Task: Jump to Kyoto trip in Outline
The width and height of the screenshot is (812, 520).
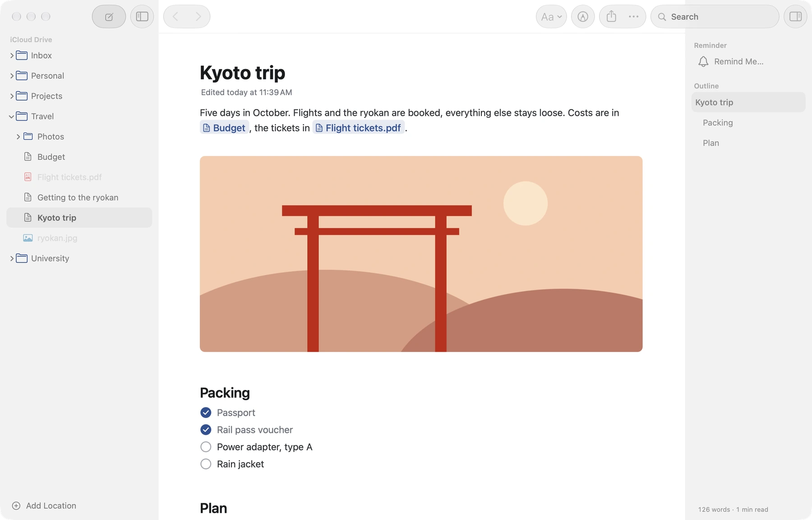Action: click(748, 102)
